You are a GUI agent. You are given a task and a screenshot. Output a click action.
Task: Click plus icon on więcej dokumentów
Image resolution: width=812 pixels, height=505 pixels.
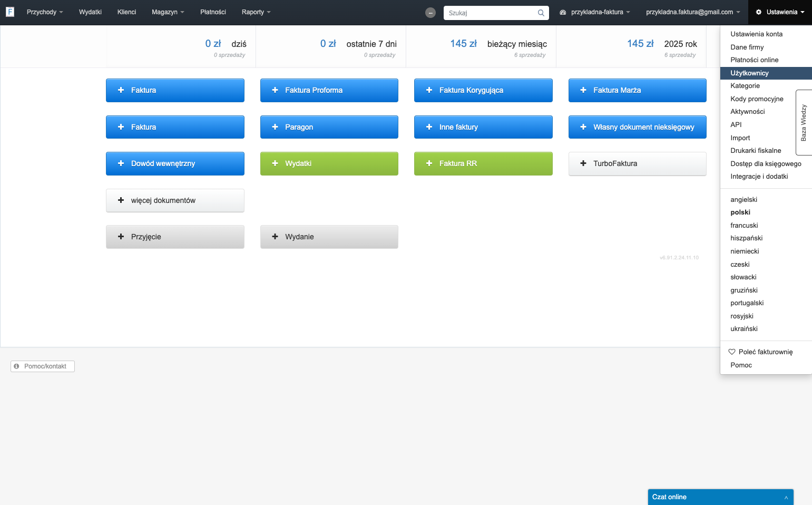121,200
